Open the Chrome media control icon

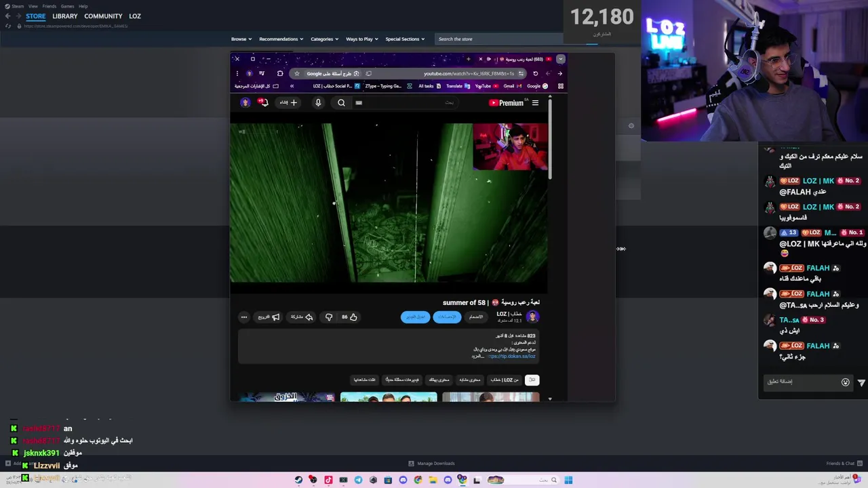(x=262, y=73)
